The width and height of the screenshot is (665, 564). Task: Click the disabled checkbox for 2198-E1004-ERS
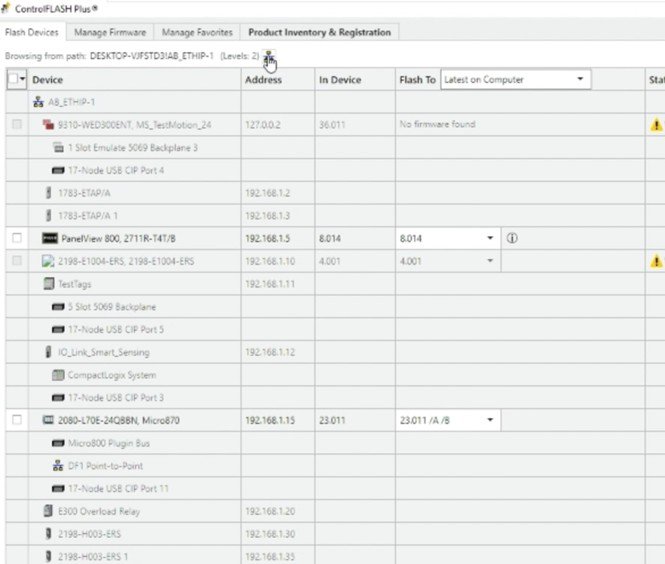click(17, 261)
